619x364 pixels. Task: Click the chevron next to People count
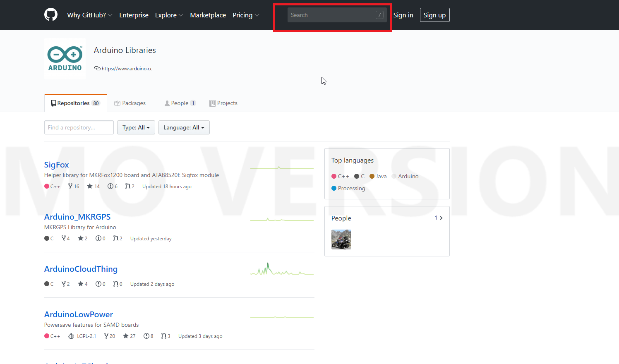tap(441, 218)
